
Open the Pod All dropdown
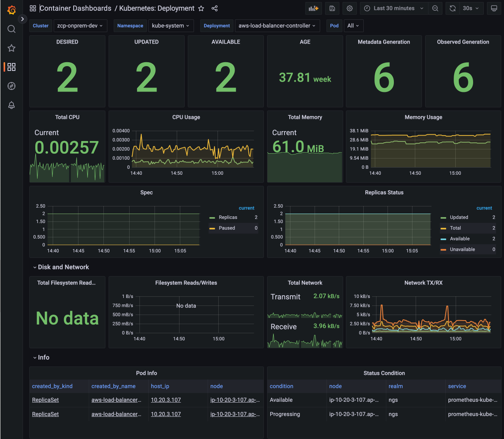(x=353, y=26)
